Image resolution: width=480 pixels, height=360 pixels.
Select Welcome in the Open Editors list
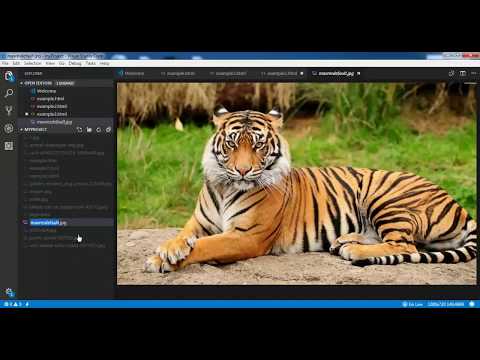(67, 91)
